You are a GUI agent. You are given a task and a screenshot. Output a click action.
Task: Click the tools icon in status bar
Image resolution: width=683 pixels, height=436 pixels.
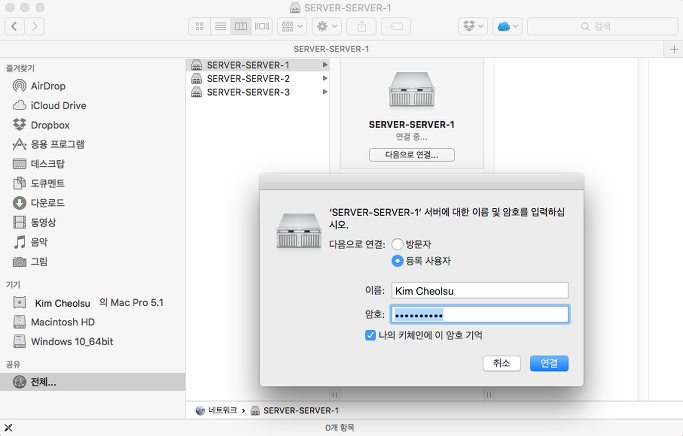(8, 428)
